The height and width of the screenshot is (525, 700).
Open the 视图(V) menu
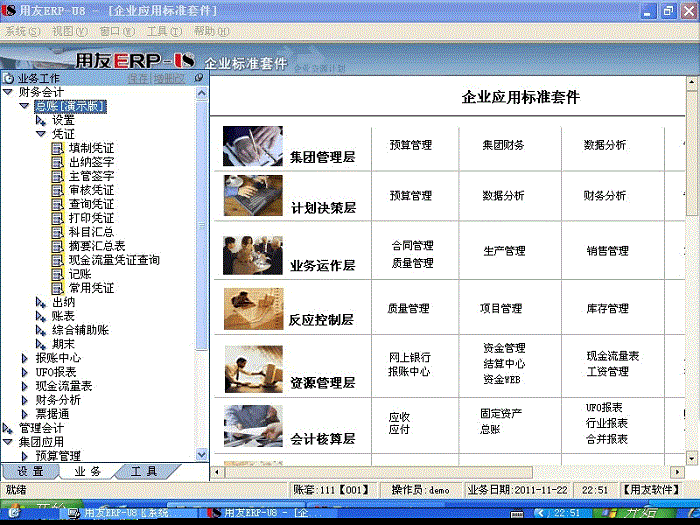pos(70,31)
